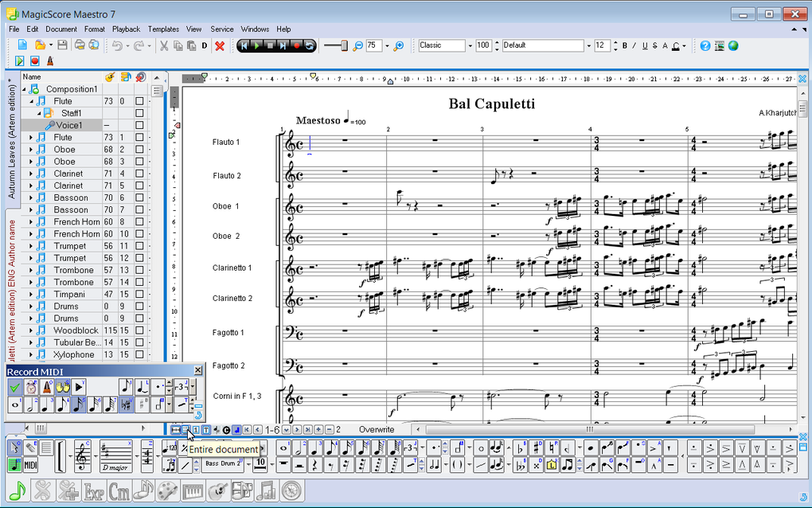Print the score using the printer icon
Viewport: 812px width, 508px height.
click(x=80, y=45)
